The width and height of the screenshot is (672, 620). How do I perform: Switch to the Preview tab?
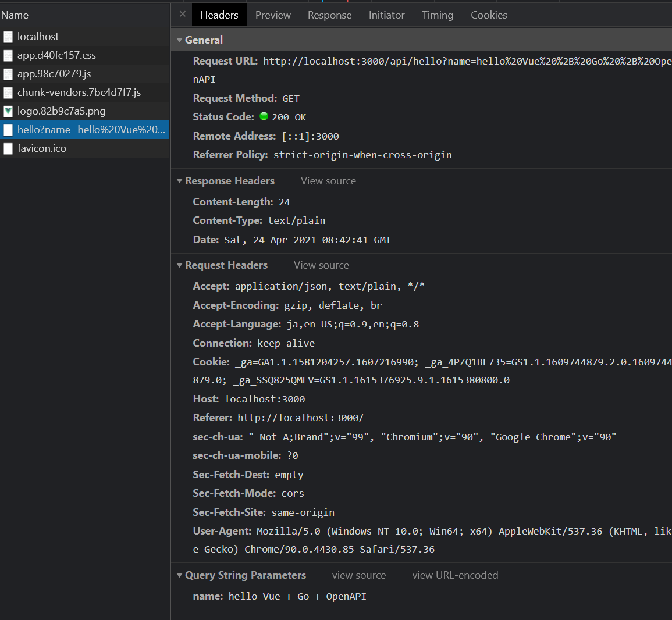coord(273,15)
